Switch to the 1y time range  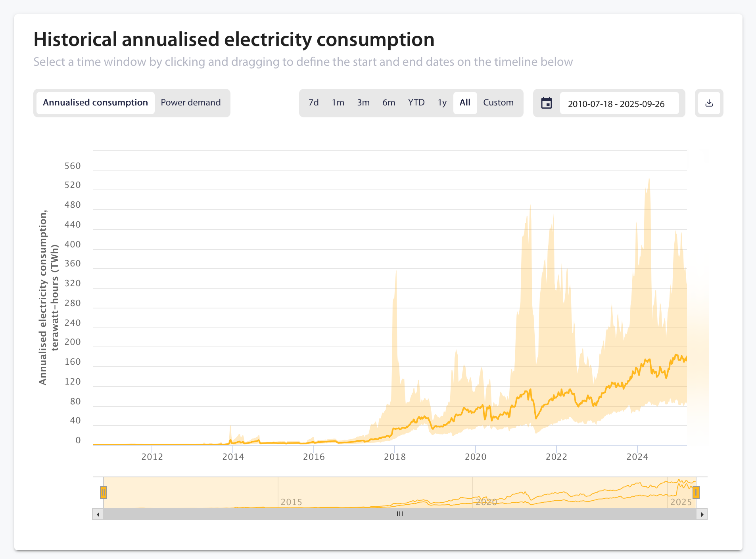tap(442, 102)
